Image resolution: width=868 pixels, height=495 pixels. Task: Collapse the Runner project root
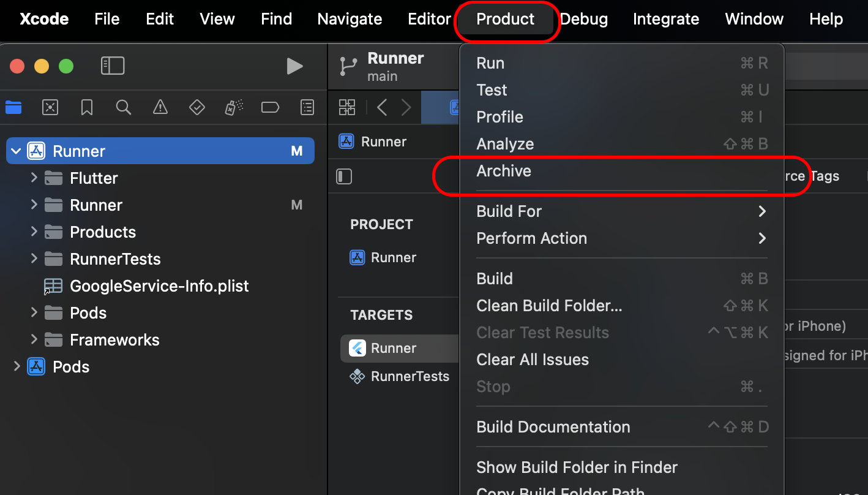tap(16, 151)
